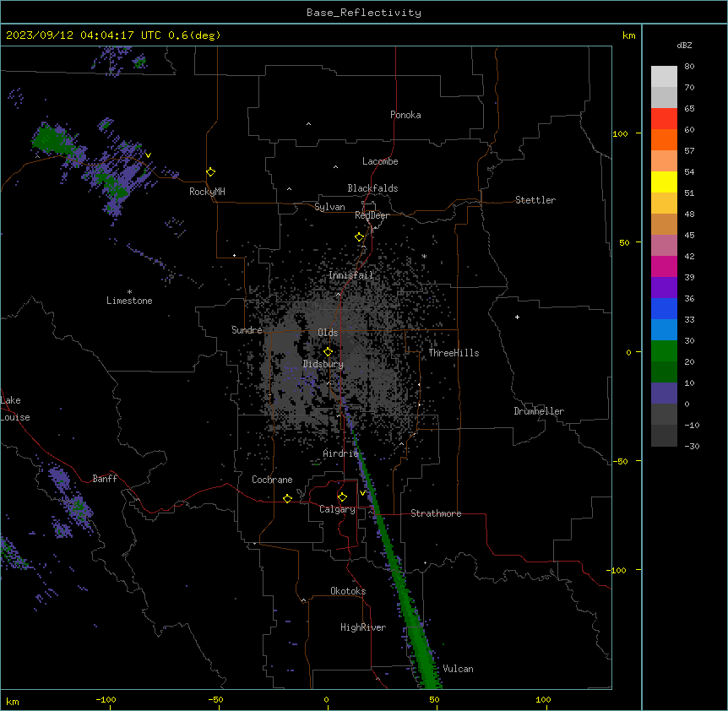Image resolution: width=728 pixels, height=711 pixels.
Task: Select the magenta 39-42 dBZ legend swatch
Action: pyautogui.click(x=664, y=266)
